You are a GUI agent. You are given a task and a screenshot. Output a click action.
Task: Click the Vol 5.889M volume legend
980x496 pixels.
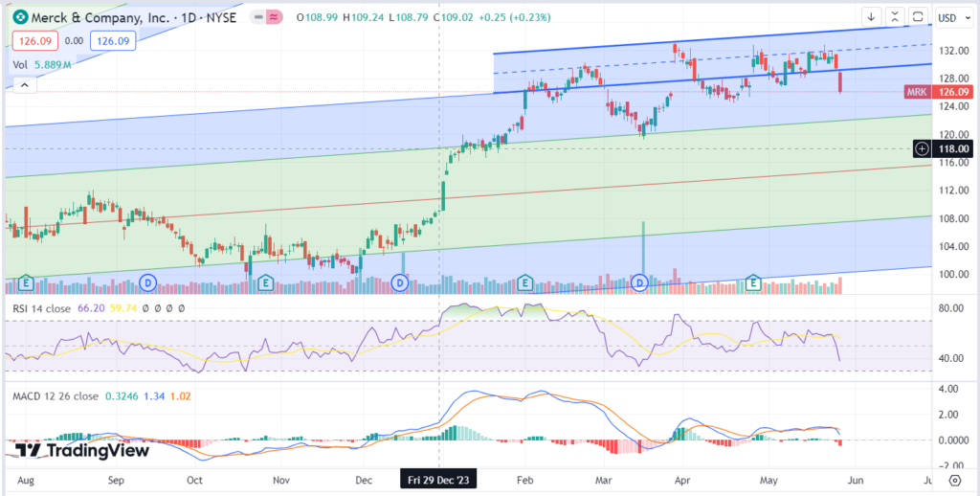(x=42, y=64)
